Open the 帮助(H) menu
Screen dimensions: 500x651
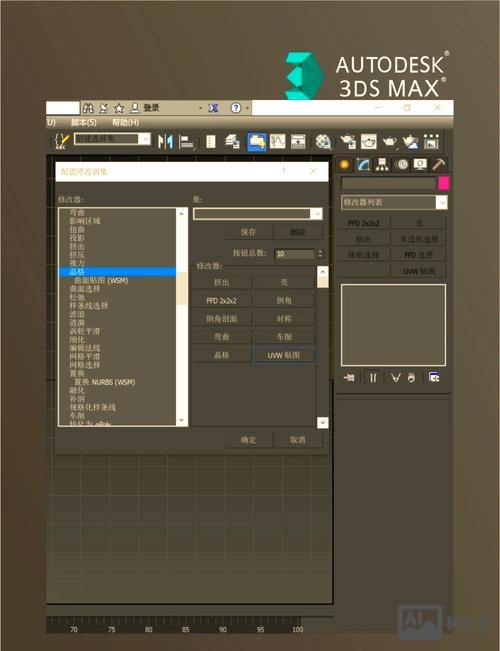[x=125, y=122]
